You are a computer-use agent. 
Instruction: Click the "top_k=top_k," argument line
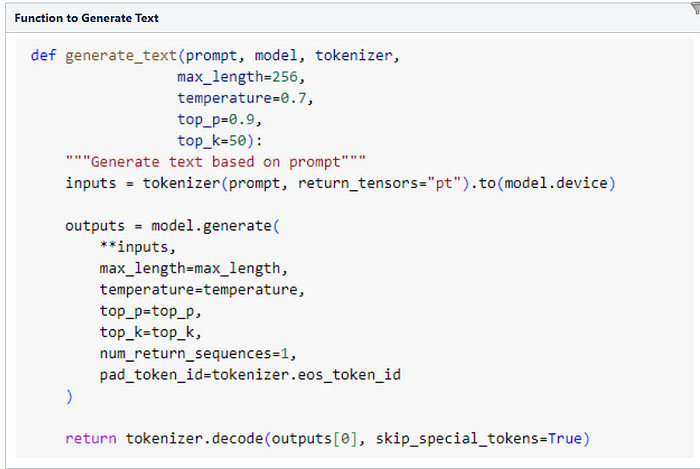150,332
